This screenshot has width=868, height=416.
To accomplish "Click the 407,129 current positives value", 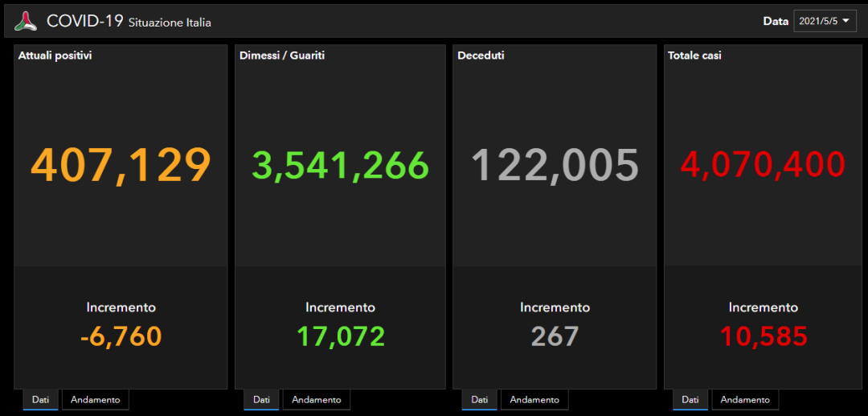I will (121, 165).
